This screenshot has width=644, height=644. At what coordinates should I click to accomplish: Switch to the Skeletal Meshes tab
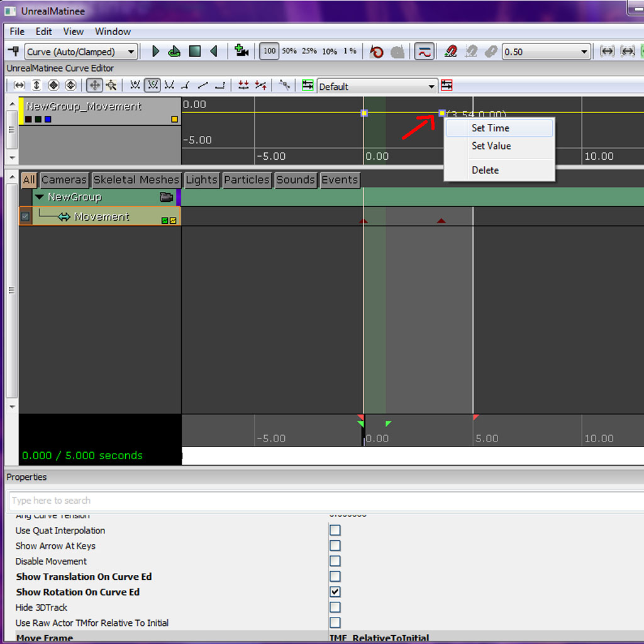136,180
